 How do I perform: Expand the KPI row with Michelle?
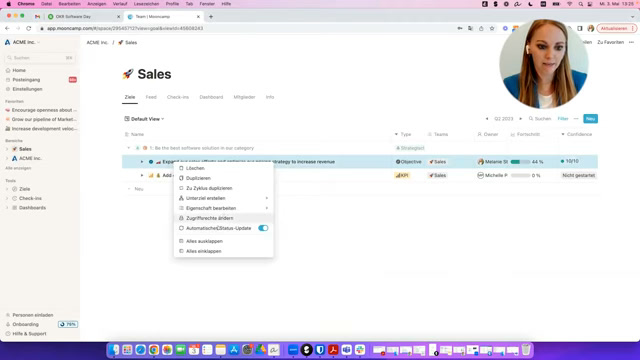pyautogui.click(x=142, y=176)
